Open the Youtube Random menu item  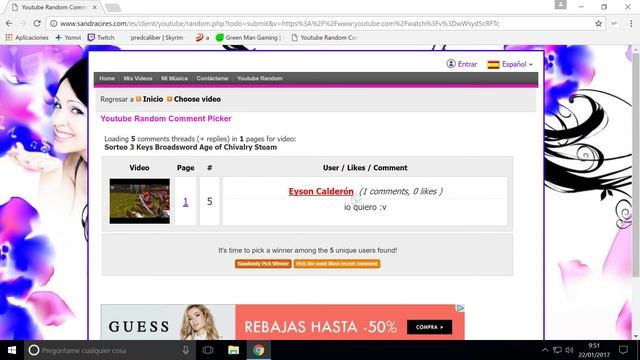point(260,78)
